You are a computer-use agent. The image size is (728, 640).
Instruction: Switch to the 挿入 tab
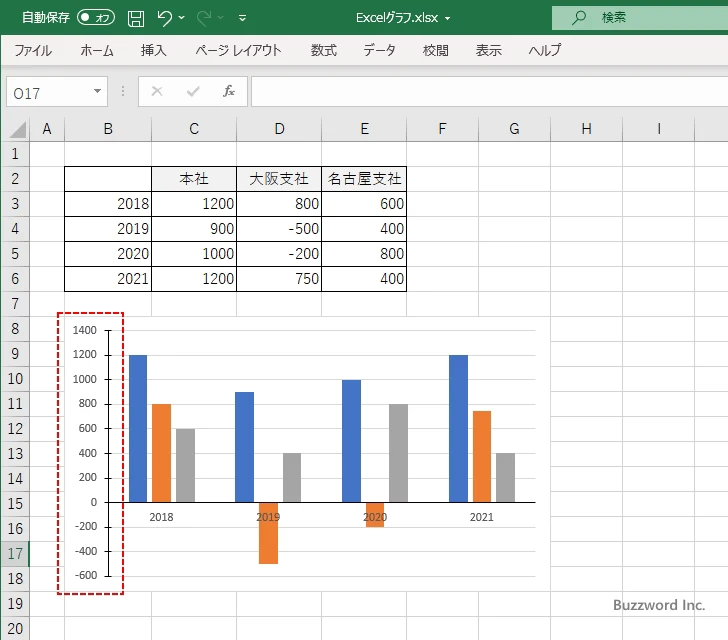coord(154,50)
